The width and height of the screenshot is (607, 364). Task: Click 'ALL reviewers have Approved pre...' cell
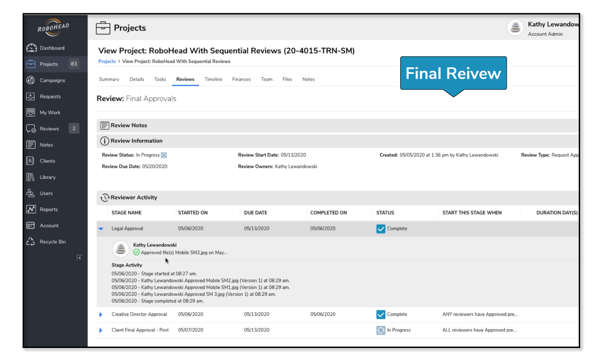[x=479, y=331]
